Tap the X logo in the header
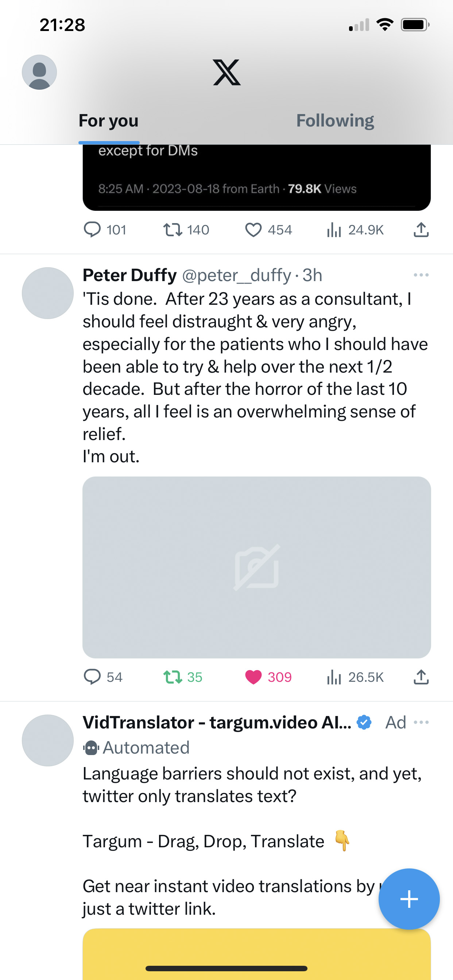The height and width of the screenshot is (980, 453). [226, 72]
